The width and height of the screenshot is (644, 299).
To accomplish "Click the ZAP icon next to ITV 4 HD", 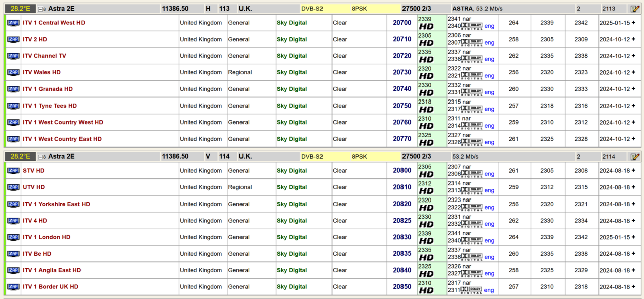I will tap(13, 221).
